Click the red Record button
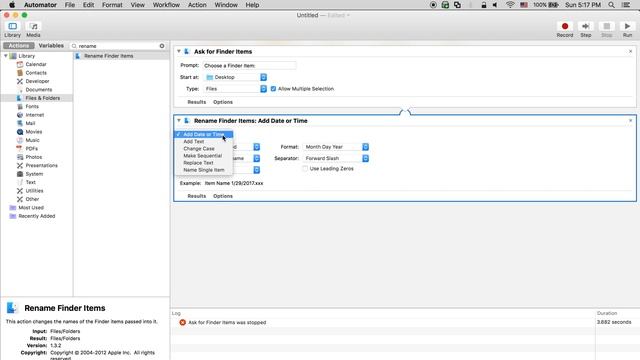Image resolution: width=640 pixels, height=360 pixels. tap(565, 26)
